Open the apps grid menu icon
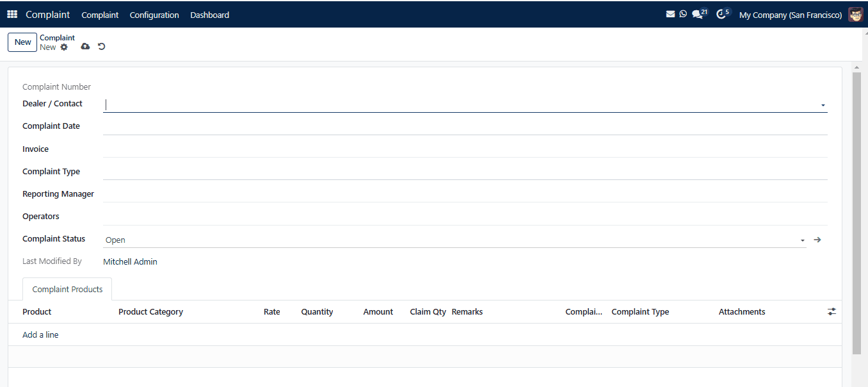 coord(12,14)
